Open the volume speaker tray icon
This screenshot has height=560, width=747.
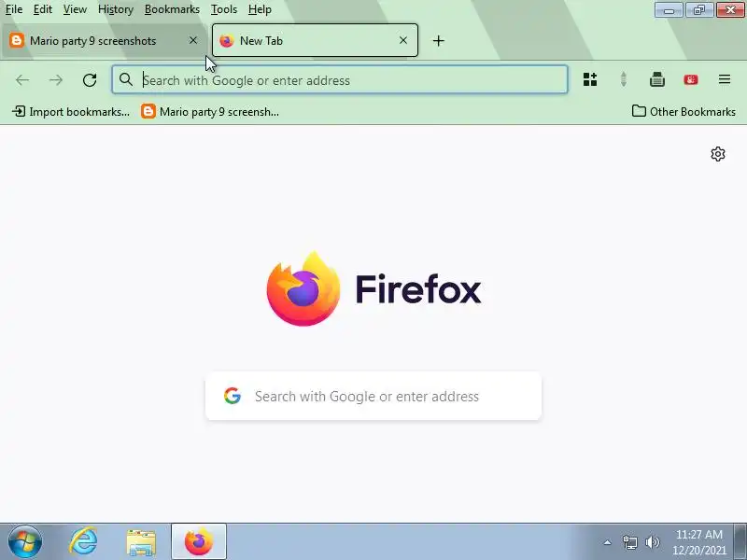652,542
